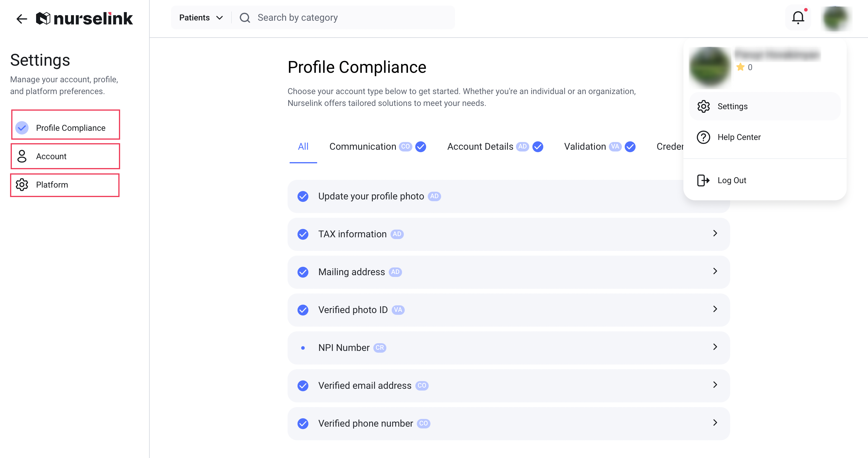Click the Log Out menu entry
Screen dimensions: 868x458
coord(732,180)
